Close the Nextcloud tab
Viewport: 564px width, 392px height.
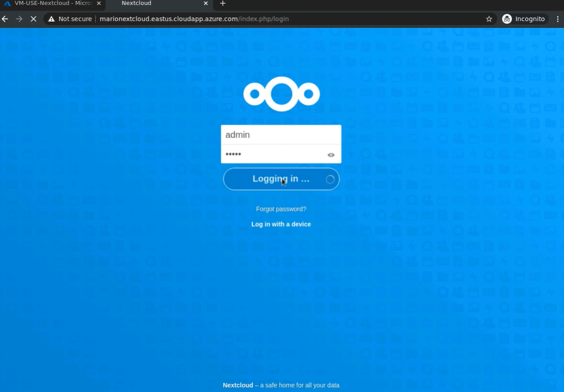point(206,3)
